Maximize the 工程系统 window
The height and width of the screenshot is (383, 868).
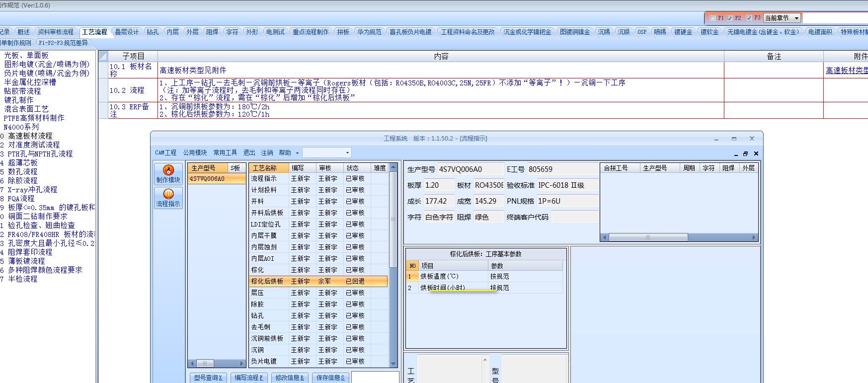pos(734,139)
